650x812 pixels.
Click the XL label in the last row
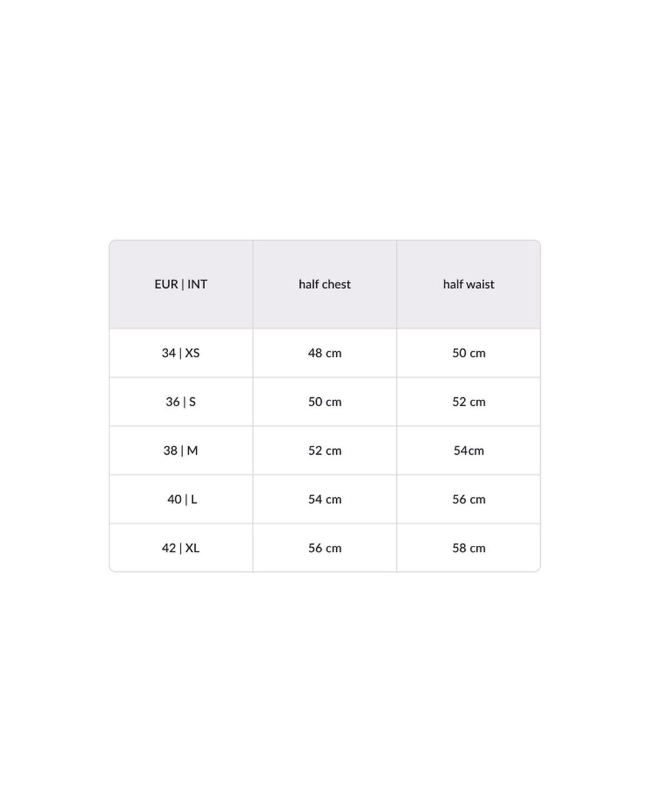(x=192, y=548)
